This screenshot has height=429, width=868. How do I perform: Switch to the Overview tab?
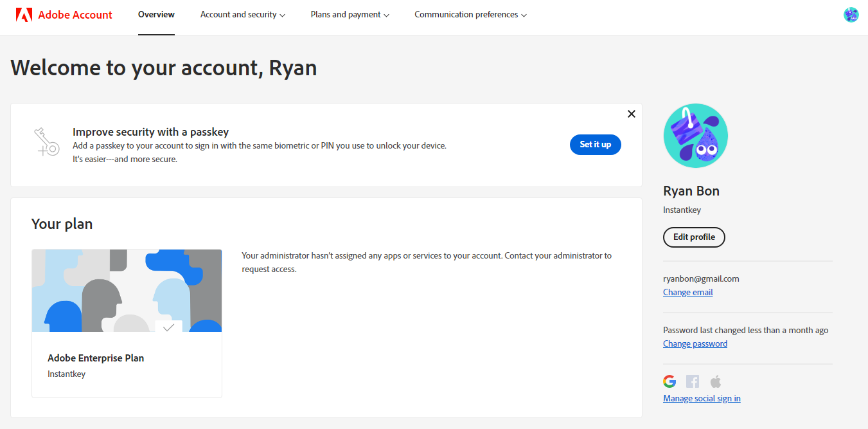pos(156,15)
